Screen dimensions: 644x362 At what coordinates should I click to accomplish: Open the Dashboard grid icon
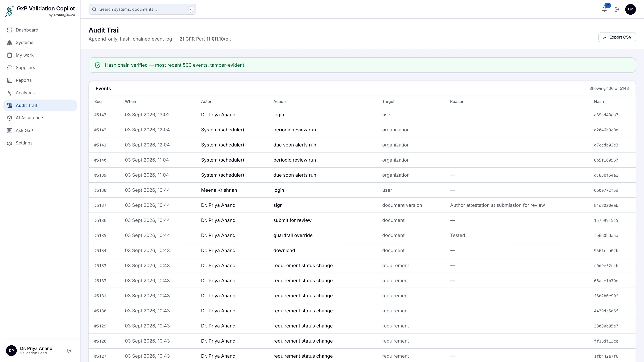[x=10, y=30]
